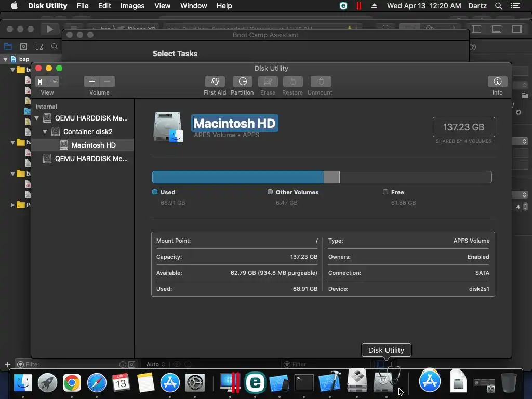The image size is (532, 399).
Task: Click the gray Other Volumes bar segment
Action: (331, 177)
